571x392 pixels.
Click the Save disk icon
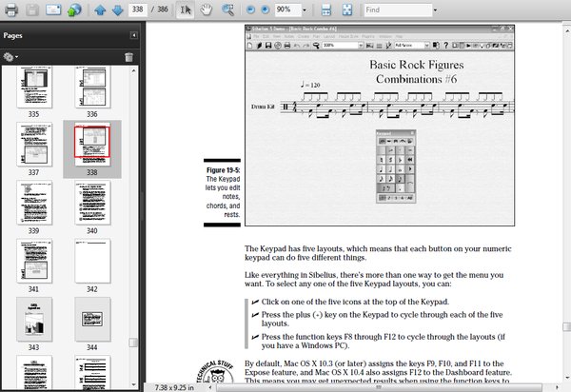(32, 10)
